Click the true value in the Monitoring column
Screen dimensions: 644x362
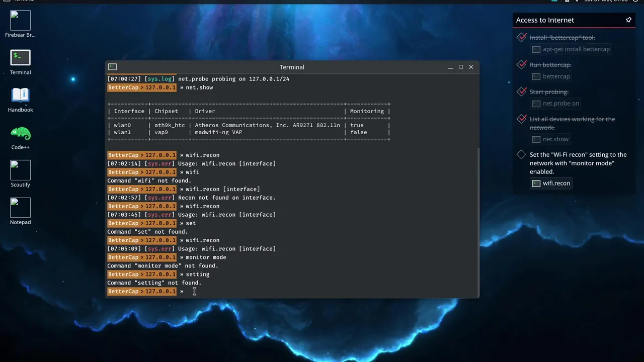[357, 125]
